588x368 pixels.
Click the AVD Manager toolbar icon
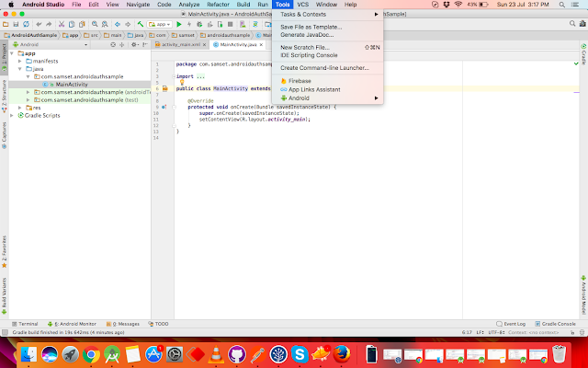[243, 25]
